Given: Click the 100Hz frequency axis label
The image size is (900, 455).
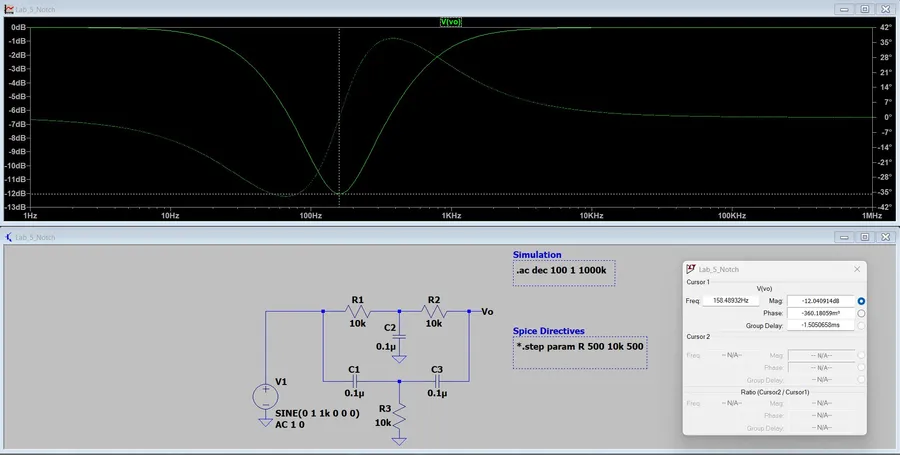Looking at the screenshot, I should (311, 216).
